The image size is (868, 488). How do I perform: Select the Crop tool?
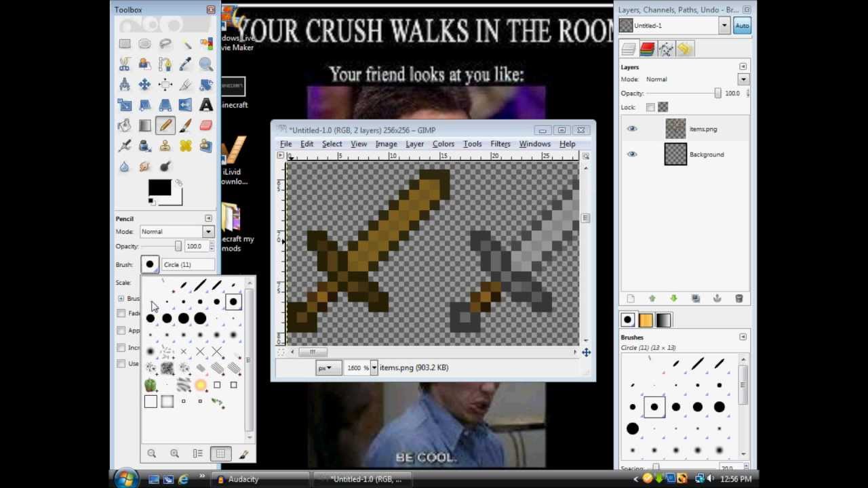[186, 85]
